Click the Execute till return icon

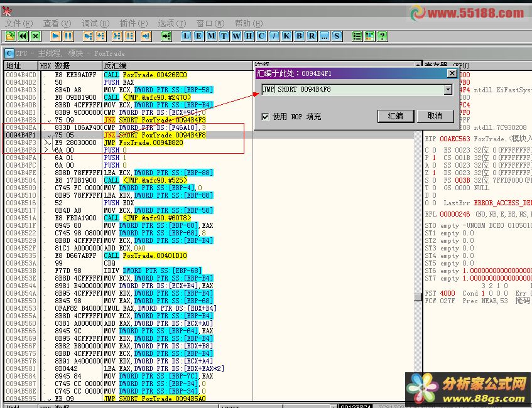click(146, 36)
